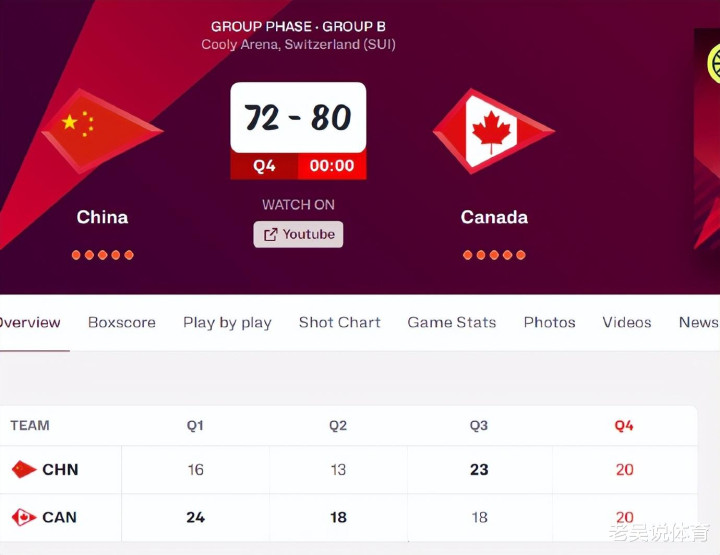Click the China flag emblem in header

click(102, 131)
